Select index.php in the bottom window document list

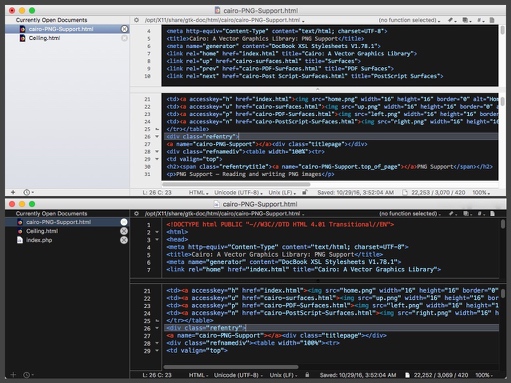click(x=67, y=240)
